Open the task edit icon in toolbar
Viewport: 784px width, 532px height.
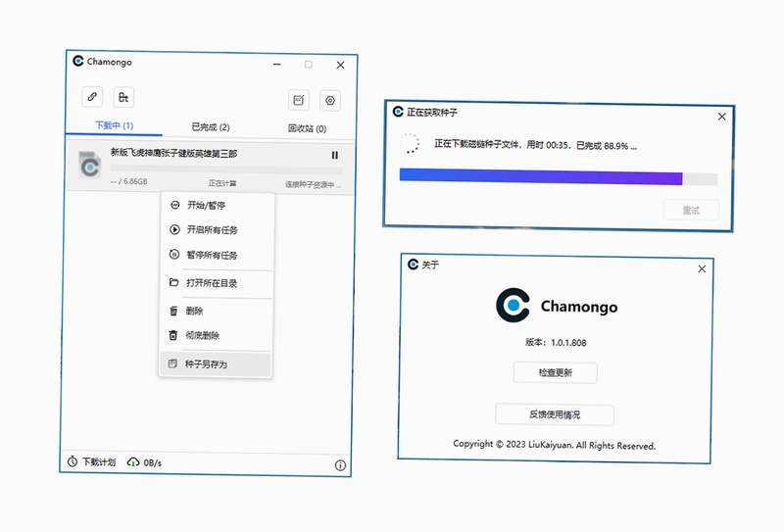tap(299, 100)
